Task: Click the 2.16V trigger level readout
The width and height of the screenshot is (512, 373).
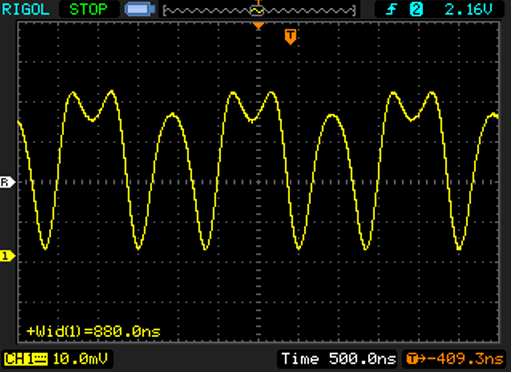Action: [x=468, y=9]
